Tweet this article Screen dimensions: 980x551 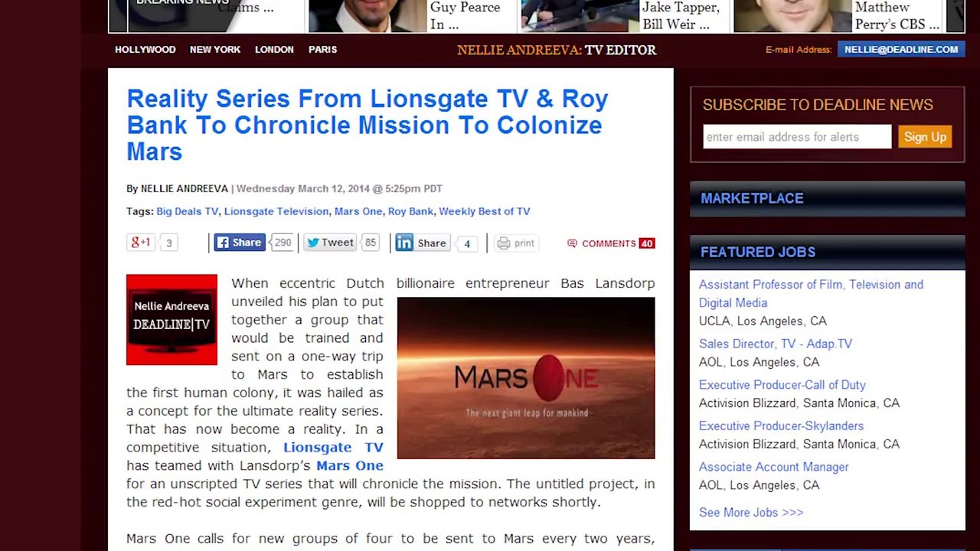click(x=331, y=243)
